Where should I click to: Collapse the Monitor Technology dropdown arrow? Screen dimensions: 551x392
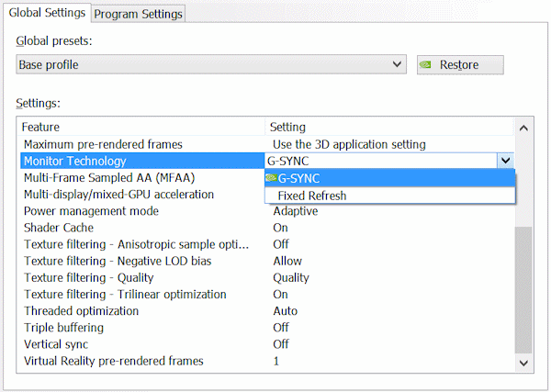click(x=505, y=161)
